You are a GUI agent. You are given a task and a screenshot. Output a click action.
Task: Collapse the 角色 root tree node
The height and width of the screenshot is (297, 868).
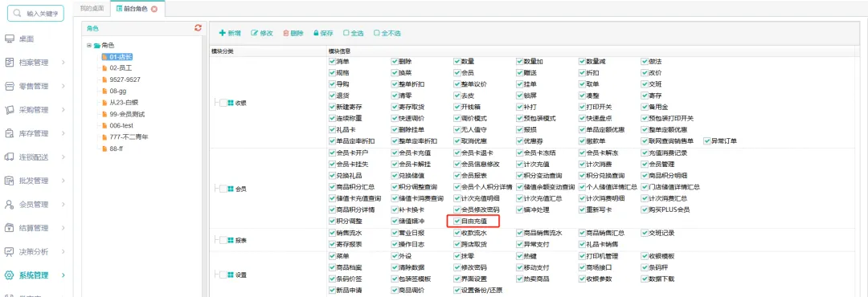[89, 45]
